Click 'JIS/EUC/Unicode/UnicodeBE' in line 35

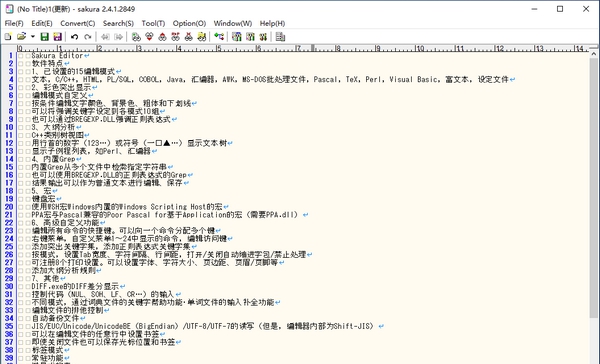point(81,326)
